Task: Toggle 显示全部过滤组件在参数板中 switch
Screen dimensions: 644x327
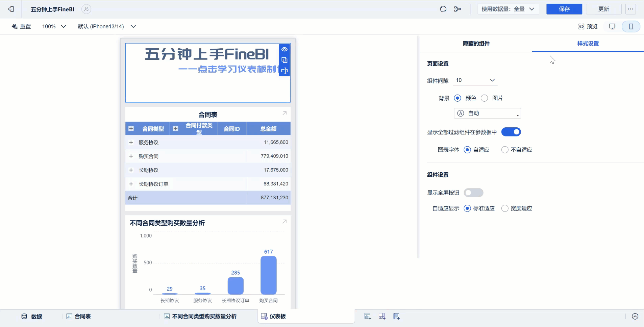Action: 511,132
